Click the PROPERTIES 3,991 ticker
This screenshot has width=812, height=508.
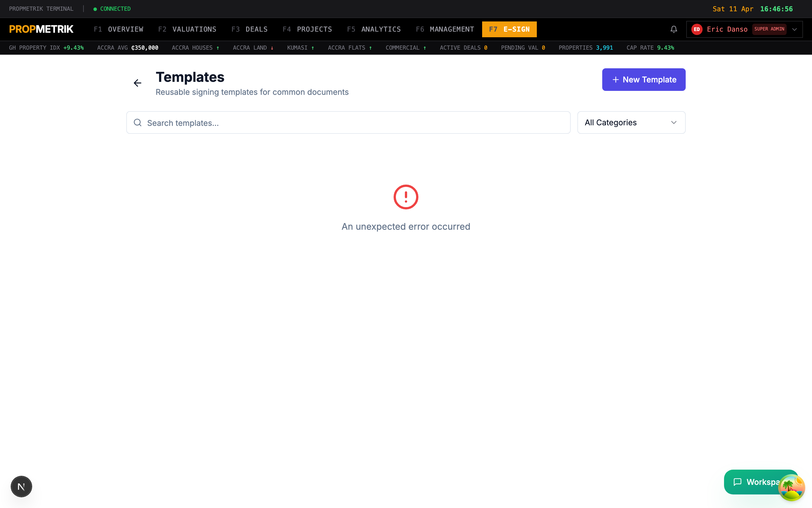[586, 48]
